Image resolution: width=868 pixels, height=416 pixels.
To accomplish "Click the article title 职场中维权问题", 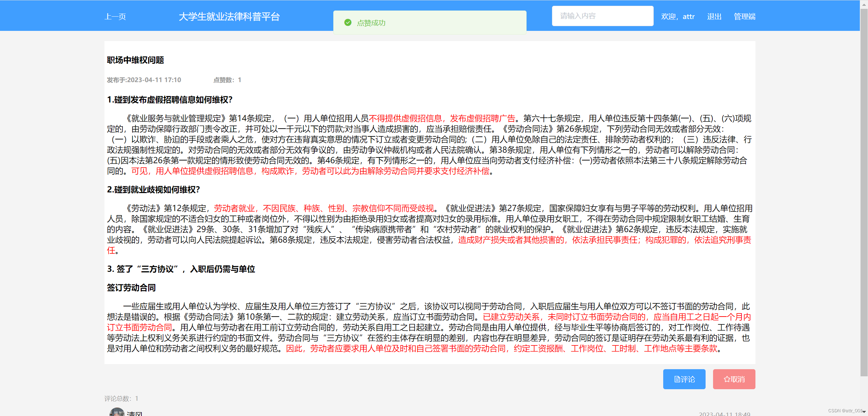I will pos(135,60).
